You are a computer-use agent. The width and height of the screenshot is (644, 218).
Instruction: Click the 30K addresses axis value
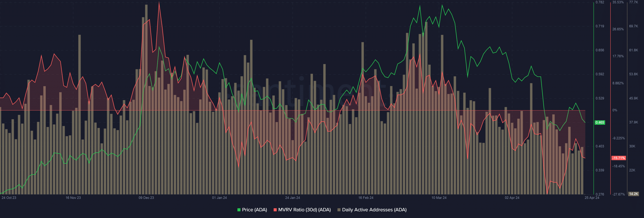[x=632, y=146]
